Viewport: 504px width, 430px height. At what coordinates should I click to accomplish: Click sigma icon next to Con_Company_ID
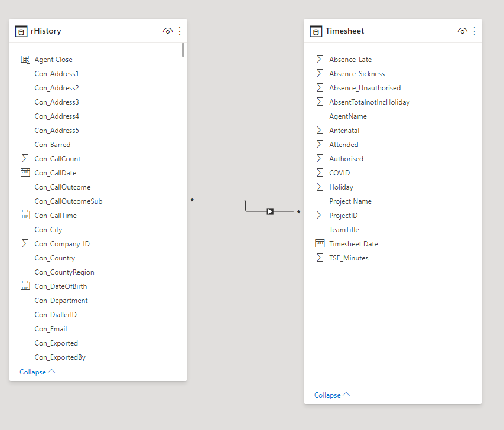[x=25, y=243]
